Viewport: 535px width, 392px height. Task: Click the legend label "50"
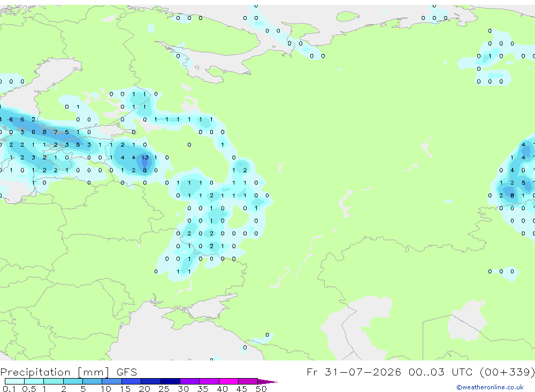click(x=262, y=389)
